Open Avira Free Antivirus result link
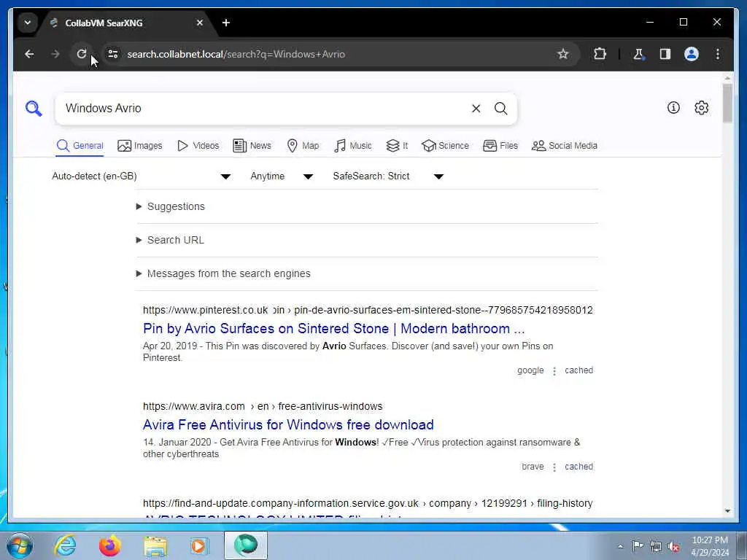 [x=288, y=425]
